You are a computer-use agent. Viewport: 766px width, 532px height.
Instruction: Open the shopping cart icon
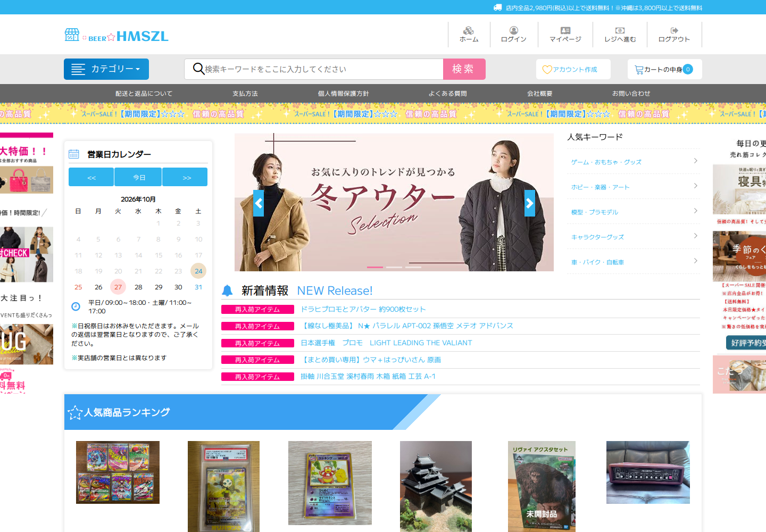point(639,70)
